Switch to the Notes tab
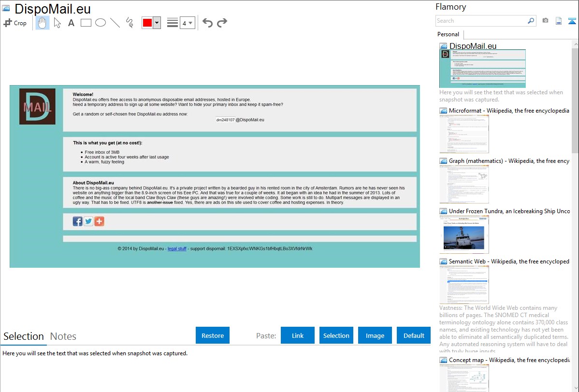The width and height of the screenshot is (579, 392). coord(63,336)
